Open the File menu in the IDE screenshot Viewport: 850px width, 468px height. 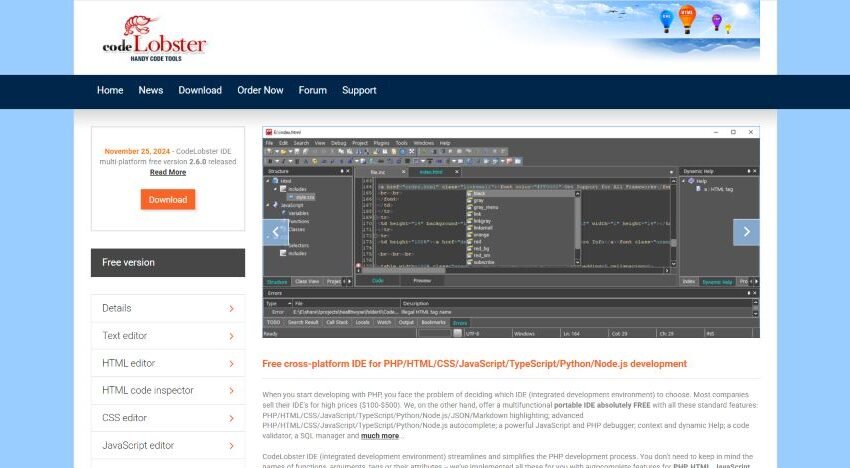click(x=269, y=143)
